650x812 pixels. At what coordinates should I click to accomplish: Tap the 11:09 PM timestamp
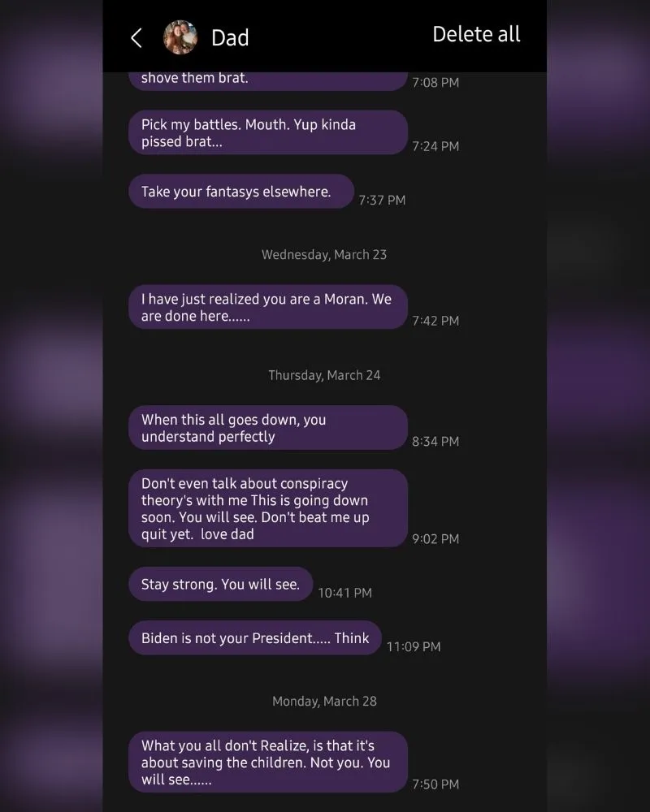(x=414, y=647)
